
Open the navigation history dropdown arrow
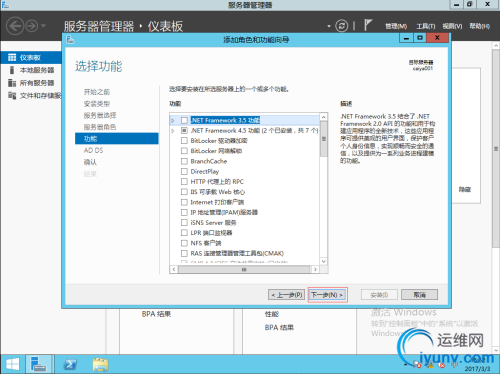tap(43, 26)
